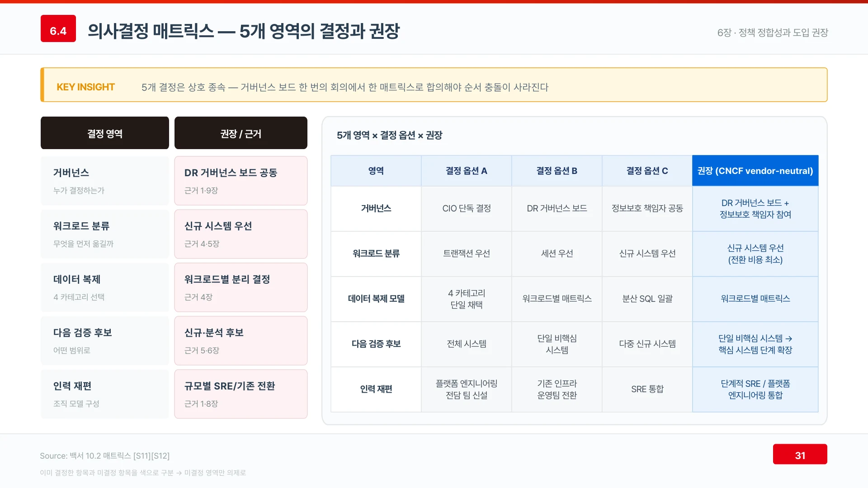Click the '다음 검증 후보' row label in the table

coord(376,344)
